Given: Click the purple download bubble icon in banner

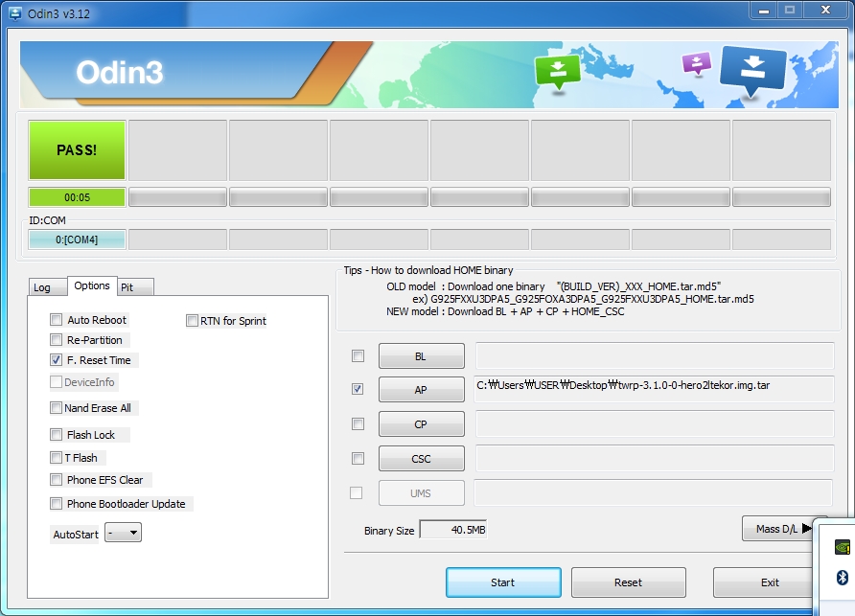Looking at the screenshot, I should pyautogui.click(x=696, y=63).
